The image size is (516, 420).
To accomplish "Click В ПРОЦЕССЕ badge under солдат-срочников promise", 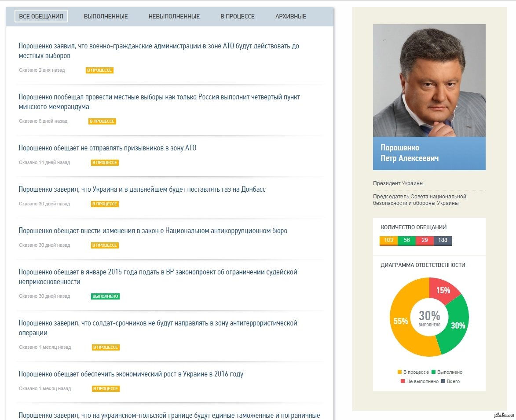I will click(x=106, y=347).
